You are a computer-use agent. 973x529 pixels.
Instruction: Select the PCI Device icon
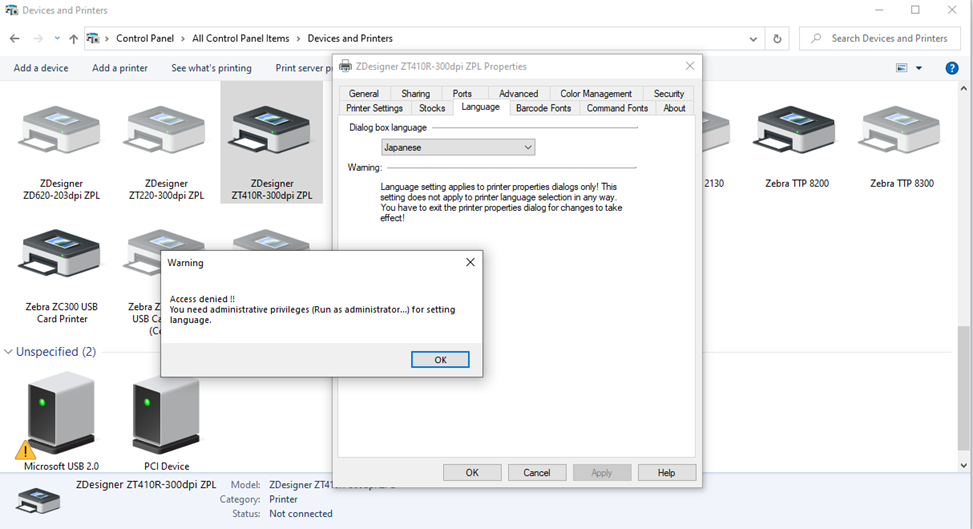click(x=166, y=413)
